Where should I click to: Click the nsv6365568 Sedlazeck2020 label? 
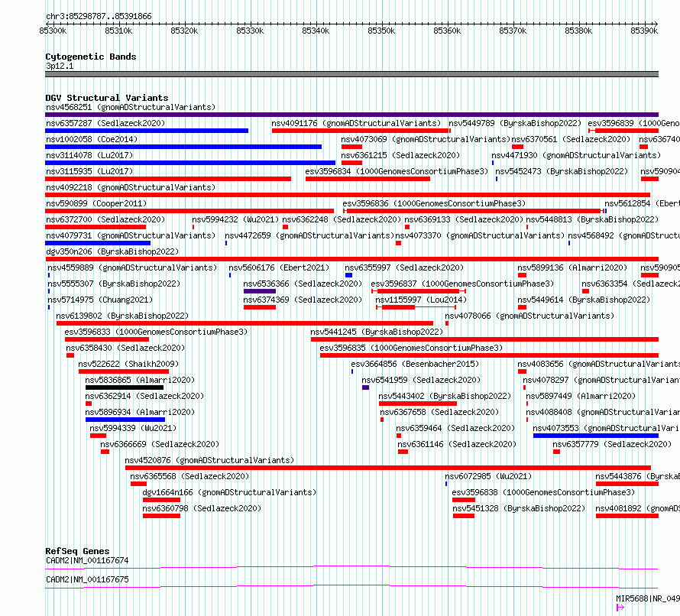[189, 476]
